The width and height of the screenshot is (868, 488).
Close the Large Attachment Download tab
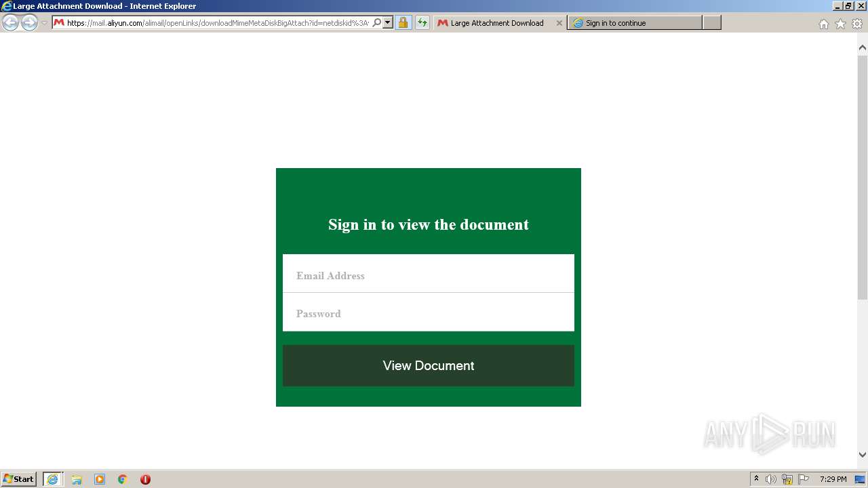[559, 23]
